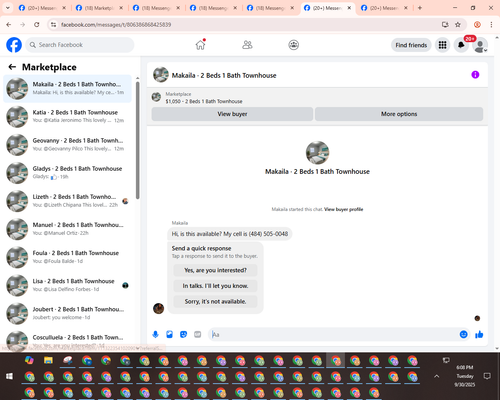Close the active Messenger tab
This screenshot has height=400, width=500.
pos(349,8)
